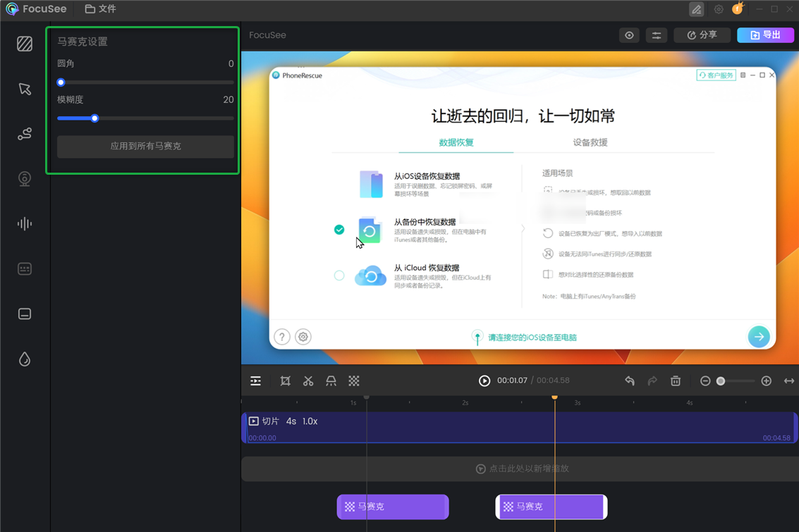
Task: Open the adjustment sliders button
Action: click(x=657, y=35)
